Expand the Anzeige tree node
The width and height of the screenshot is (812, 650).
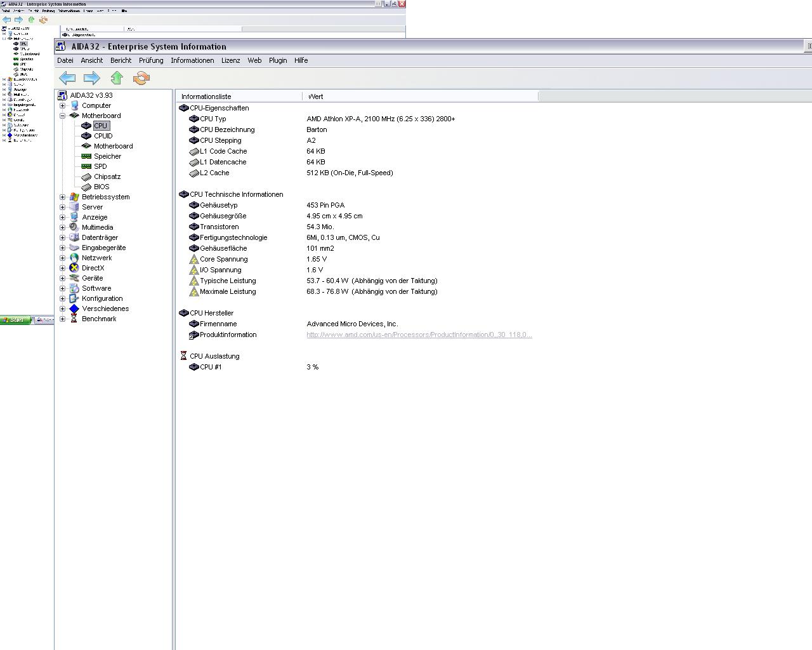(63, 217)
